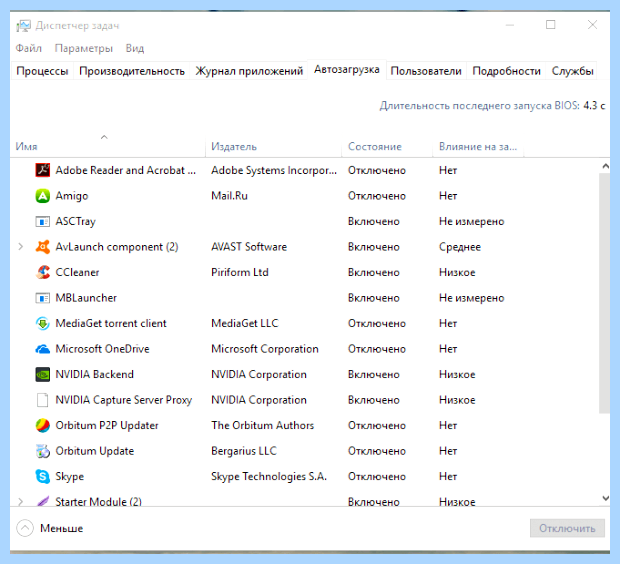Click the ASCTray row icon
The image size is (620, 564).
(43, 221)
